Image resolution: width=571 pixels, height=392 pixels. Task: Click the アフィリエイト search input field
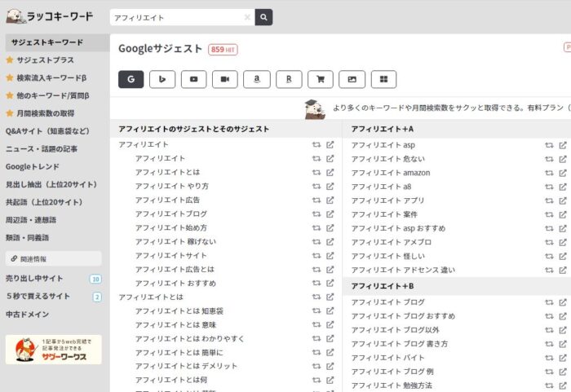(x=175, y=17)
